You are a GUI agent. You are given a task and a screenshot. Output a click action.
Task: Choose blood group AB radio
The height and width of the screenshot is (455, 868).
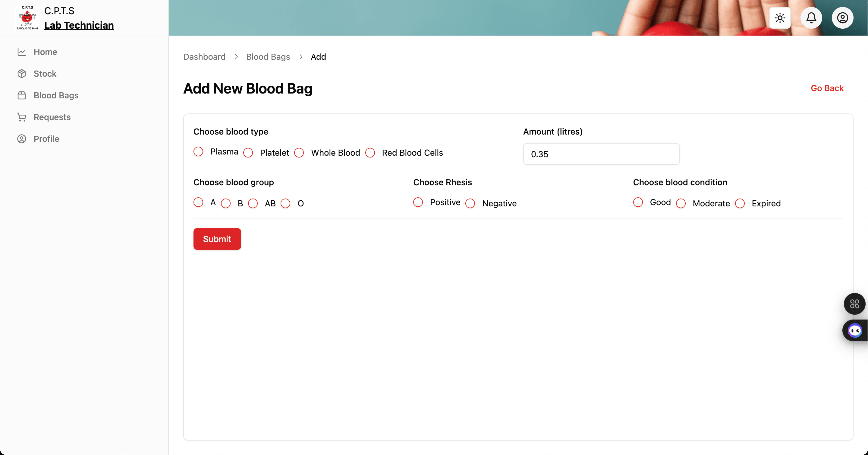253,203
